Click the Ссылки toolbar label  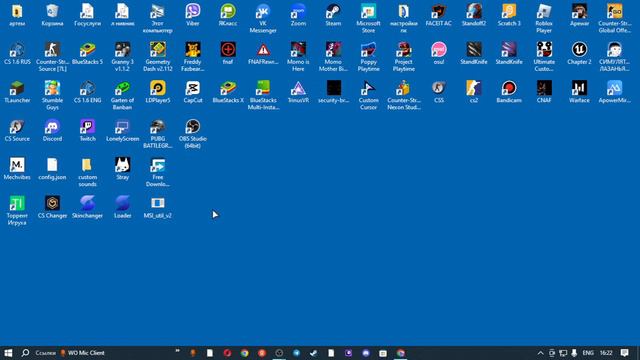pyautogui.click(x=45, y=353)
